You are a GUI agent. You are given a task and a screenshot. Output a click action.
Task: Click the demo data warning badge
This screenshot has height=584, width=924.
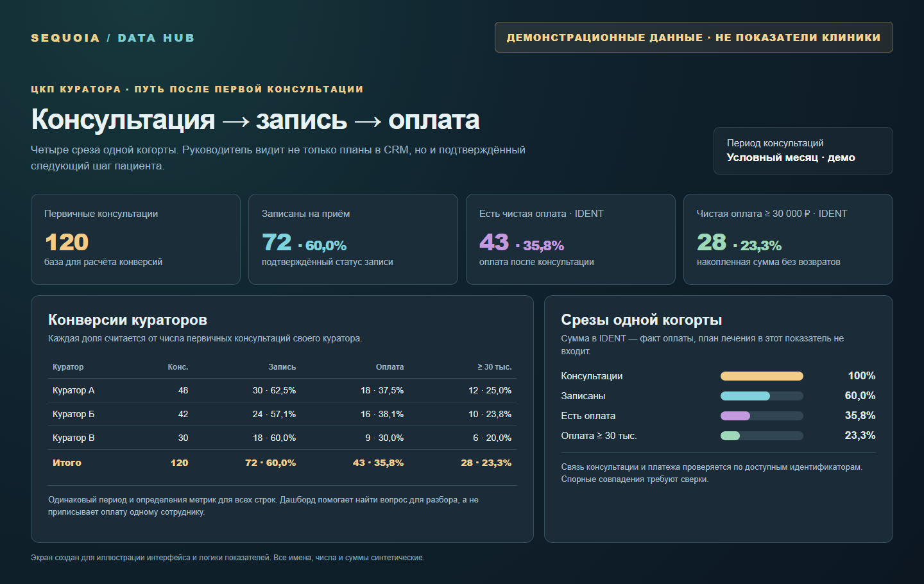[x=694, y=37]
